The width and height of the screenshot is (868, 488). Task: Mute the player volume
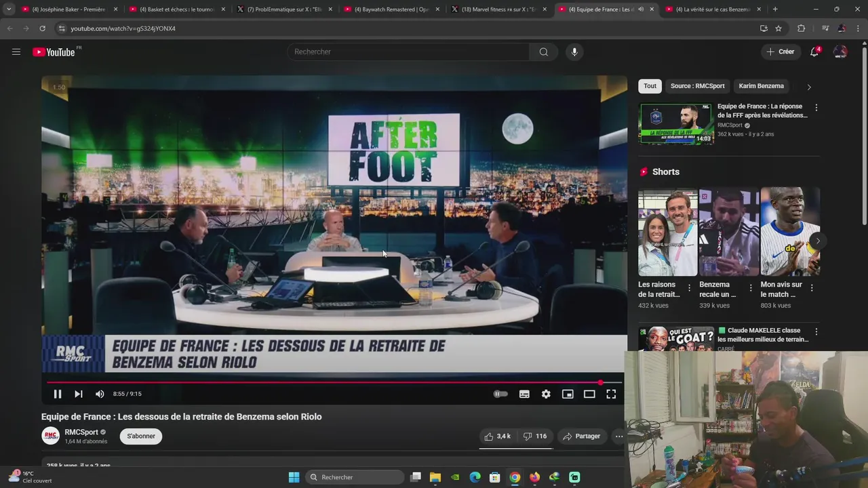click(x=100, y=394)
